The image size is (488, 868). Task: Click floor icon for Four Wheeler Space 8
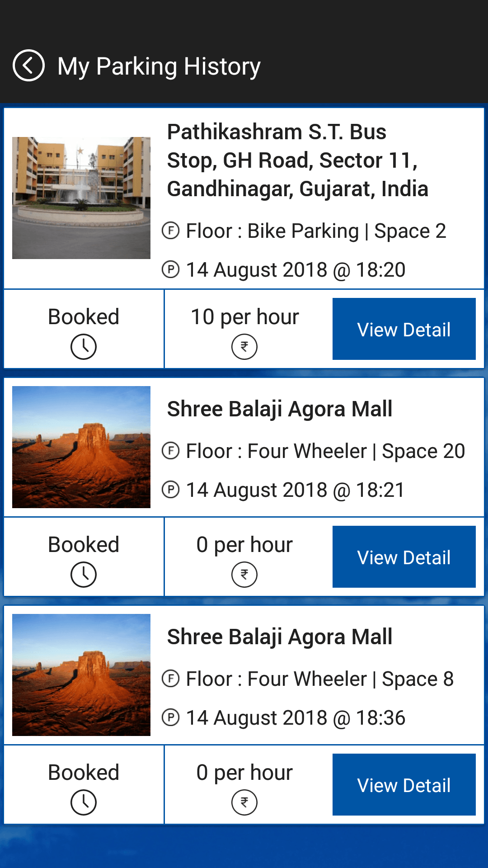(x=171, y=679)
